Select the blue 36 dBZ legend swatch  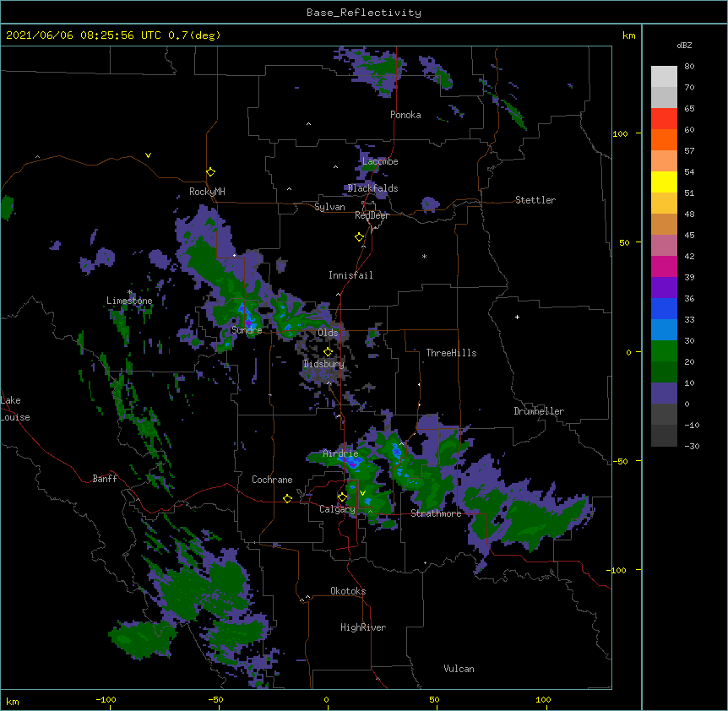[664, 308]
